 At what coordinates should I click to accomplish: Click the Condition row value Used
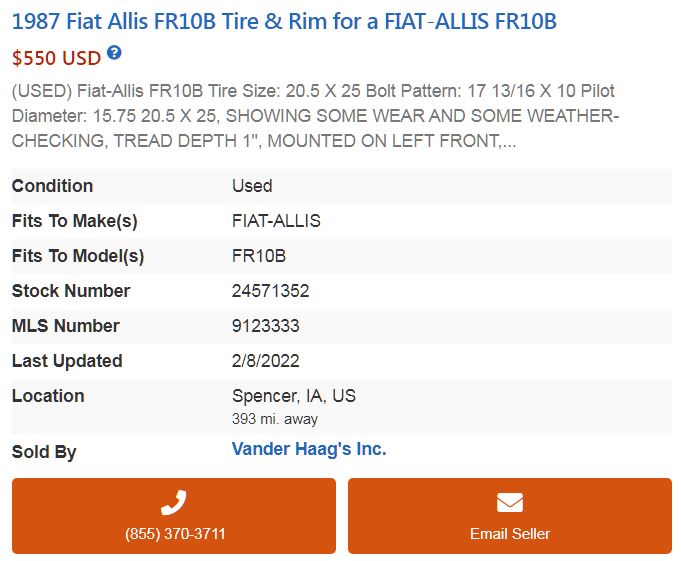[x=252, y=186]
